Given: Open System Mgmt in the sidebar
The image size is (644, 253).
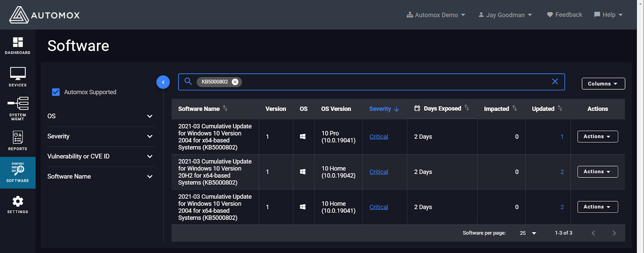Looking at the screenshot, I should click(18, 109).
